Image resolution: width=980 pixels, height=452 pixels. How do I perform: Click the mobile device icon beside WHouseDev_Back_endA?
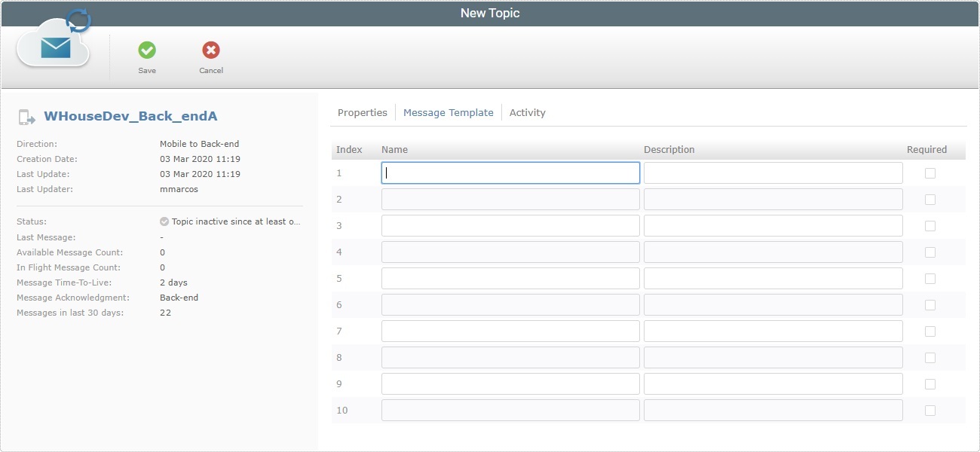[x=25, y=115]
